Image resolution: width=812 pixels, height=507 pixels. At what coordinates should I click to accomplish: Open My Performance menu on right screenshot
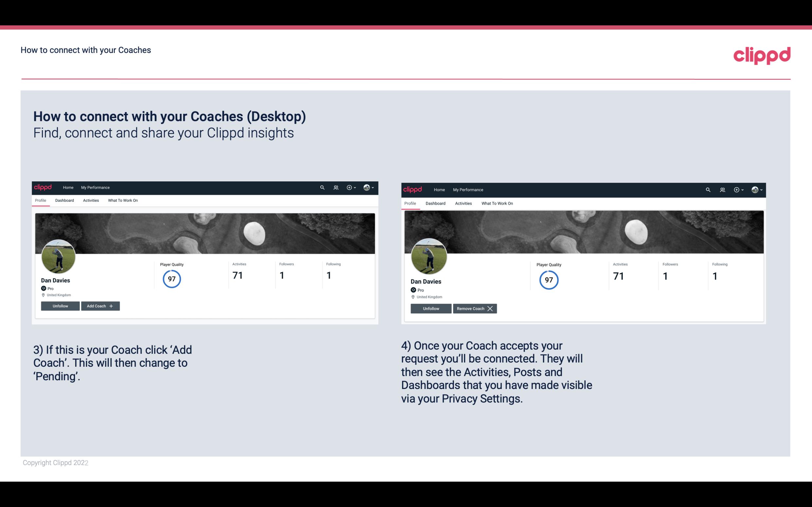coord(468,189)
